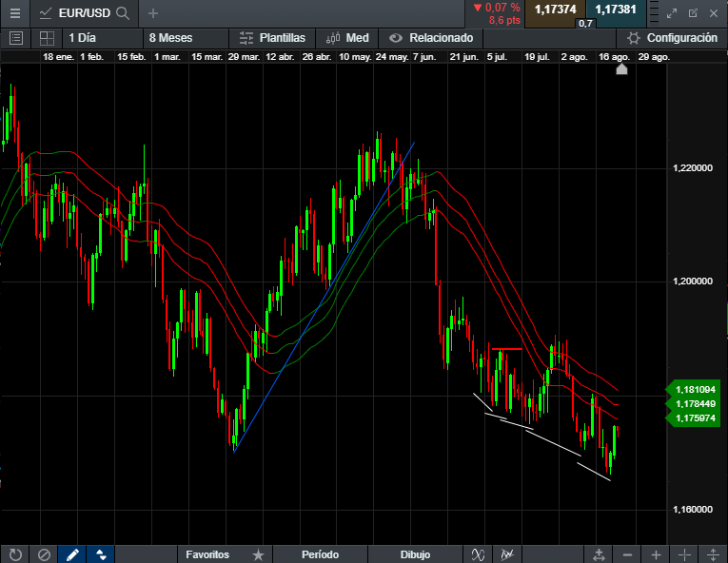The height and width of the screenshot is (563, 728).
Task: Open the Dibujo drawing menu
Action: point(415,554)
